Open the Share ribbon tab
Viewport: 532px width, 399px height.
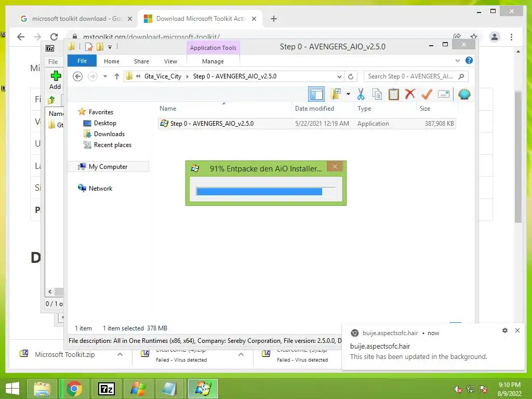click(x=141, y=61)
